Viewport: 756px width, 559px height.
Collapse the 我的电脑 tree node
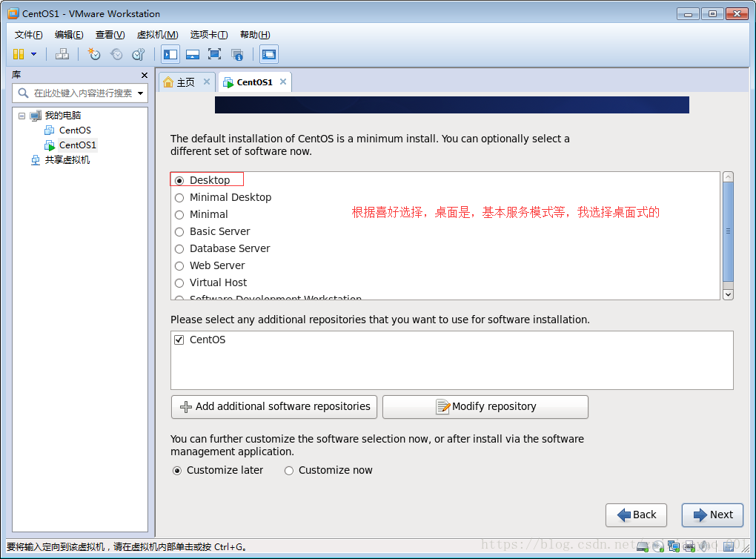(x=21, y=116)
